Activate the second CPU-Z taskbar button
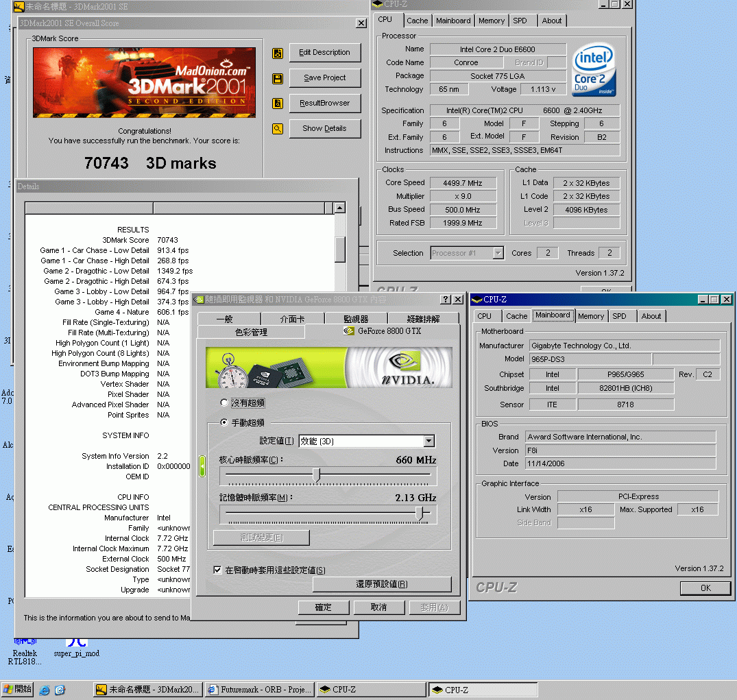This screenshot has height=700, width=737. (x=483, y=690)
